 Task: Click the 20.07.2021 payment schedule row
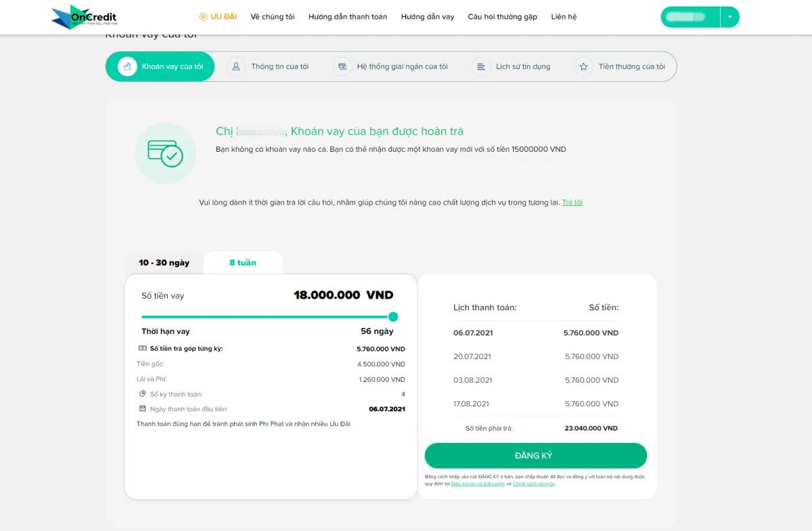point(536,356)
